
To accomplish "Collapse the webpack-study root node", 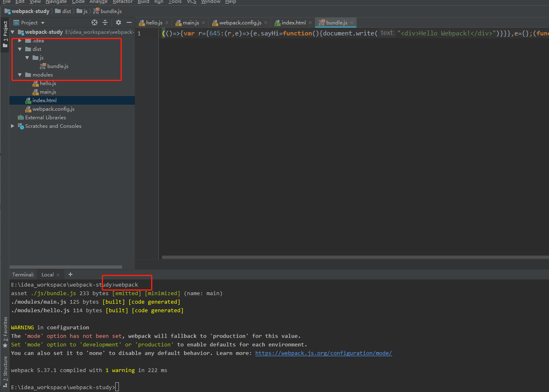I will (x=12, y=32).
